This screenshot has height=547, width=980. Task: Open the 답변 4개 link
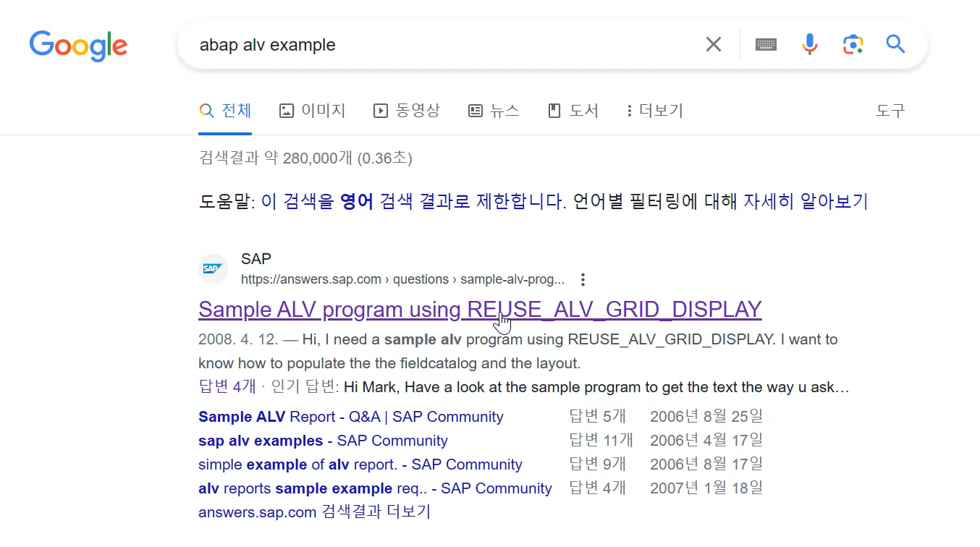click(x=227, y=387)
